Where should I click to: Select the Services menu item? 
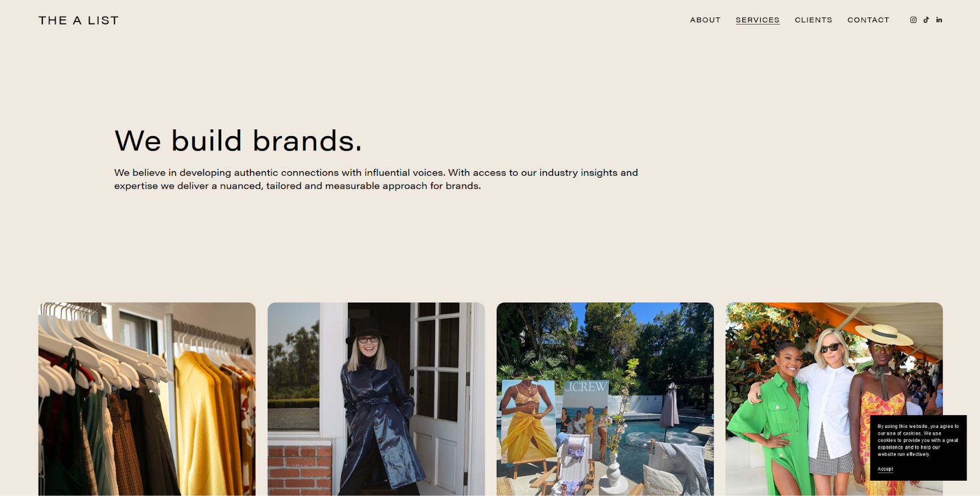pos(758,20)
